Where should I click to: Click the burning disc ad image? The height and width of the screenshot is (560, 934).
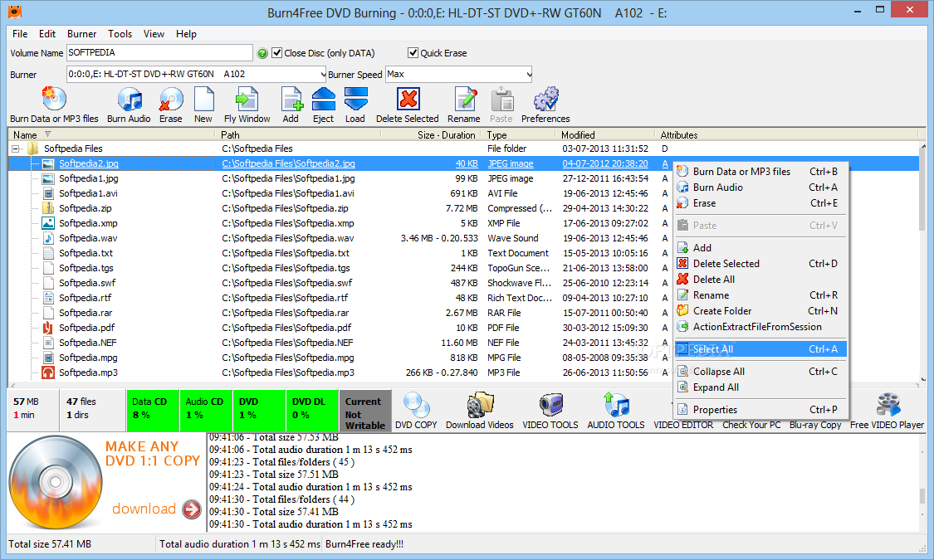tap(56, 483)
